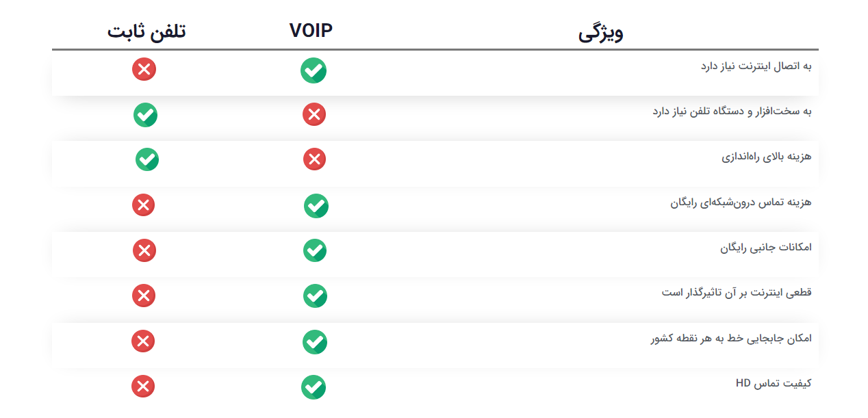
Task: Click VOIP green check in امکانات جانبی رایگان row
Action: coord(315,250)
